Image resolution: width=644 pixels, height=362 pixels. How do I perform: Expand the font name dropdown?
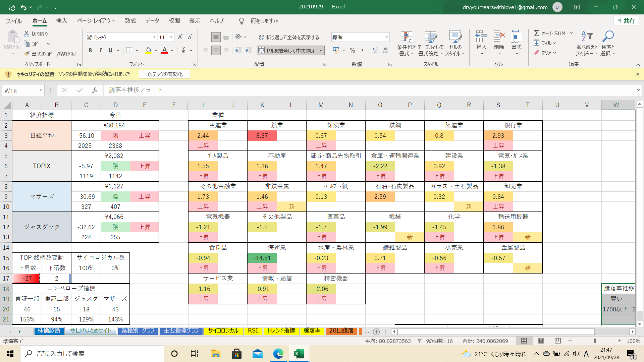click(154, 37)
